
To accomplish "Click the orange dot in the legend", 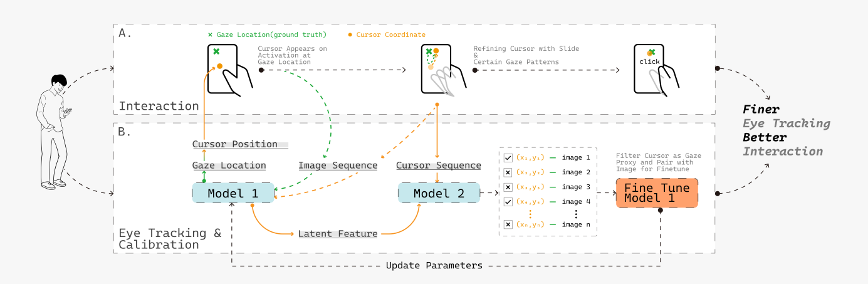I will pyautogui.click(x=350, y=34).
